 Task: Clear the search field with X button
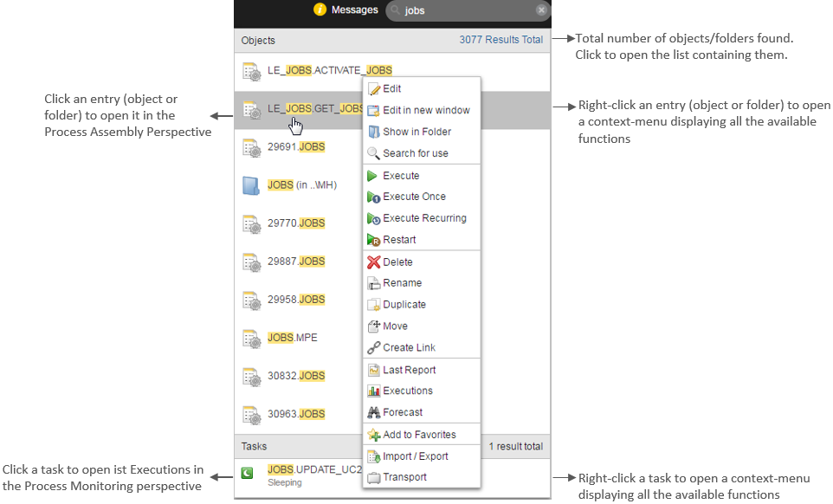tap(541, 10)
